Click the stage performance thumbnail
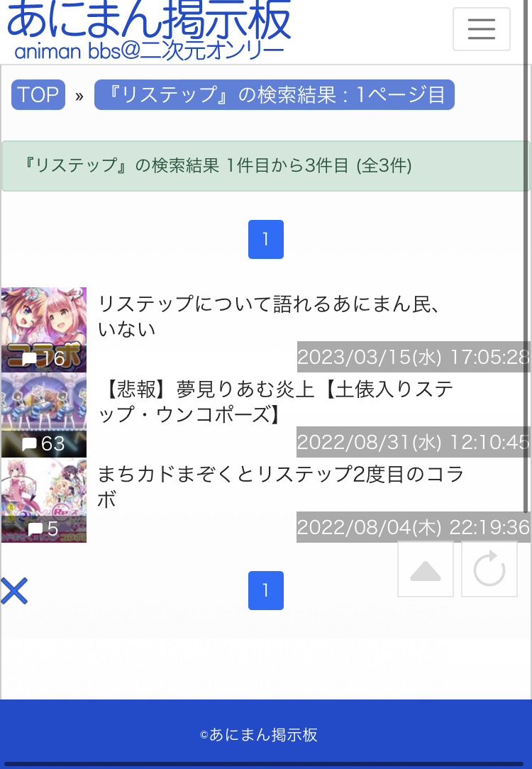The width and height of the screenshot is (532, 769). point(44,415)
